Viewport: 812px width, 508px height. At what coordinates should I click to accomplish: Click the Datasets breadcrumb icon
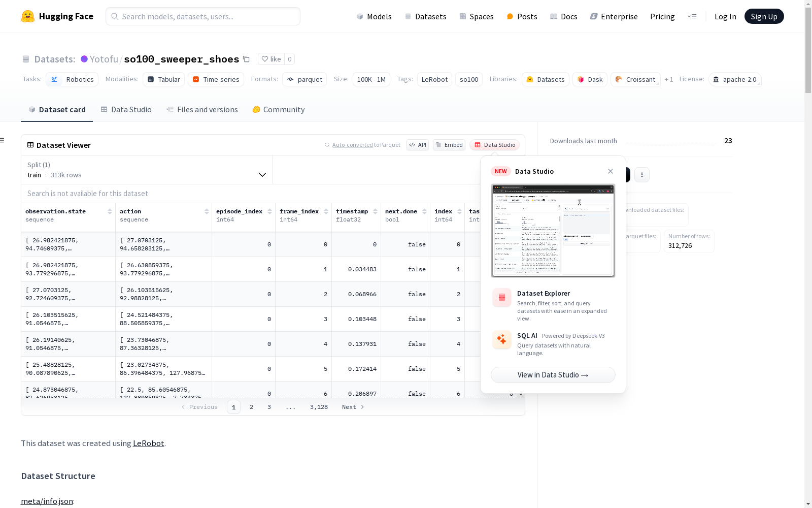coord(26,59)
